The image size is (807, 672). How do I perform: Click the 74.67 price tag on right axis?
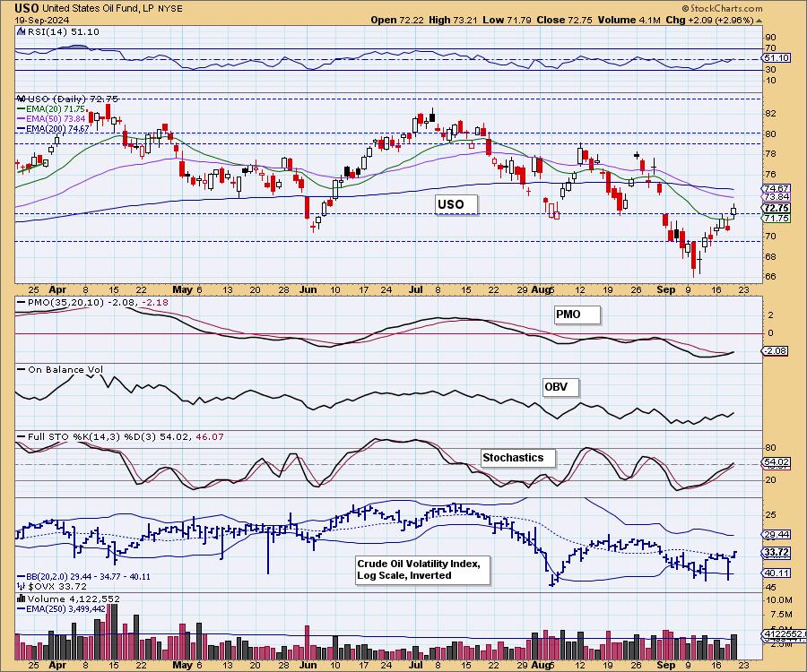[x=777, y=189]
